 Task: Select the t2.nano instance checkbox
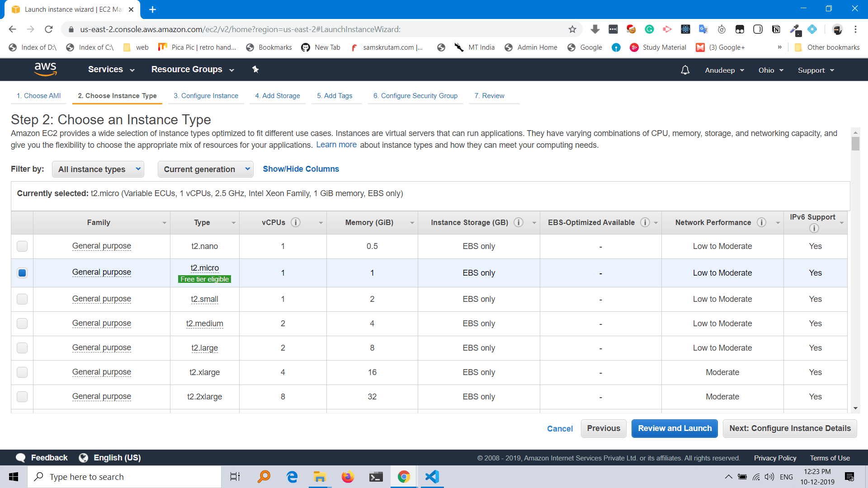pyautogui.click(x=22, y=246)
